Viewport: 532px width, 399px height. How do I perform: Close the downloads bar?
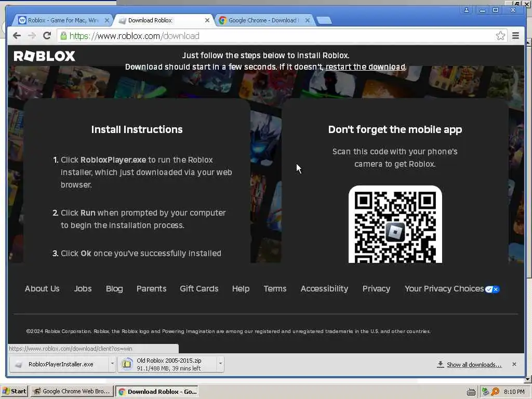(514, 364)
